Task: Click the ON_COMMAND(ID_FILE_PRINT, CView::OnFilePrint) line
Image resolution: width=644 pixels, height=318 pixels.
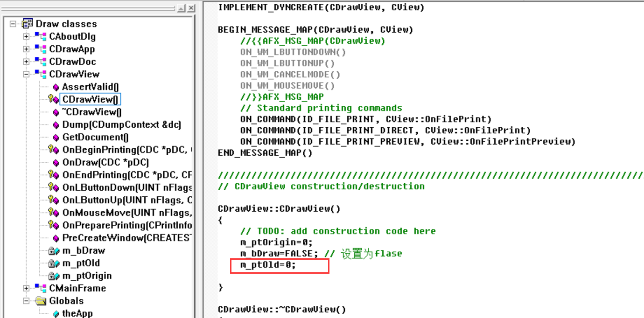Action: click(366, 119)
